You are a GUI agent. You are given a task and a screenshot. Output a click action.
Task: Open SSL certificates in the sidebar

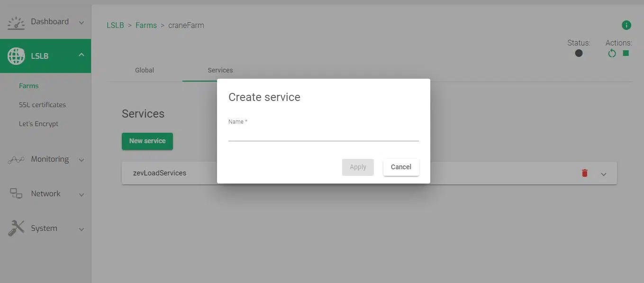coord(42,105)
